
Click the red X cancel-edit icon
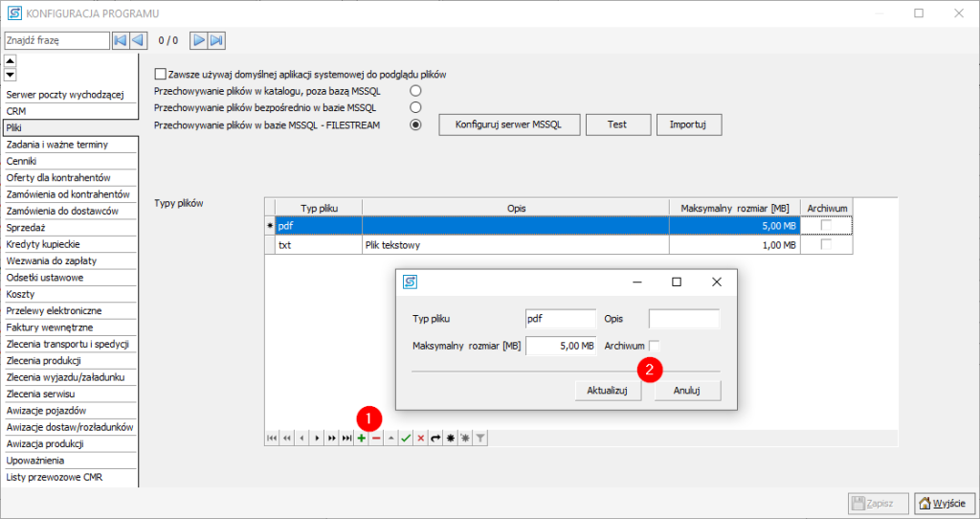[420, 438]
